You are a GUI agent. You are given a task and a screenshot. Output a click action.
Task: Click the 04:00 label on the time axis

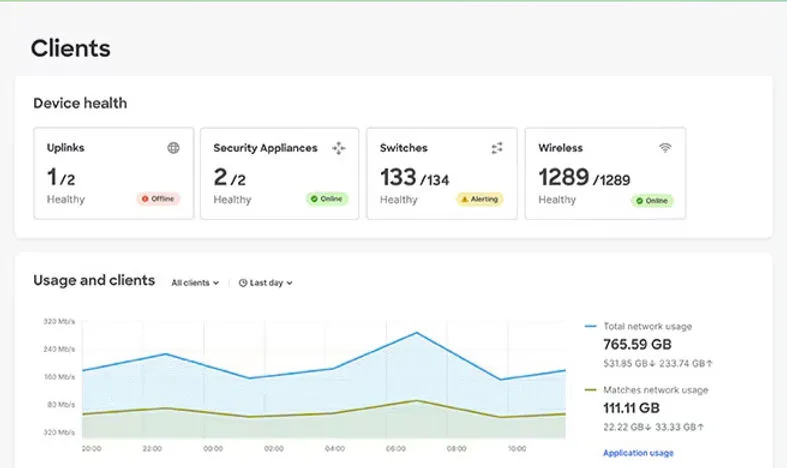(x=335, y=448)
